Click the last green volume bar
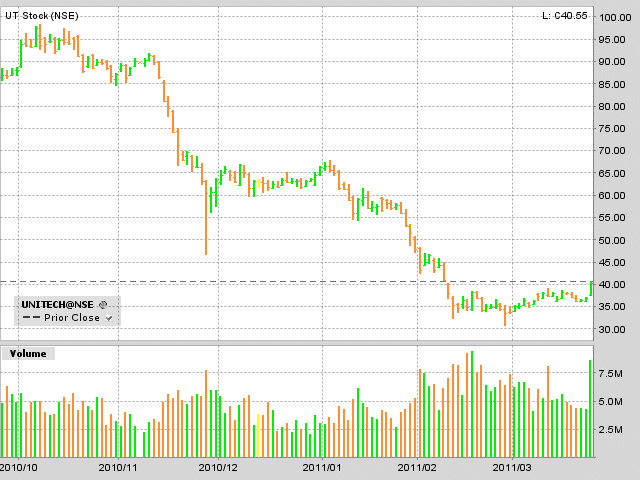 [590, 409]
